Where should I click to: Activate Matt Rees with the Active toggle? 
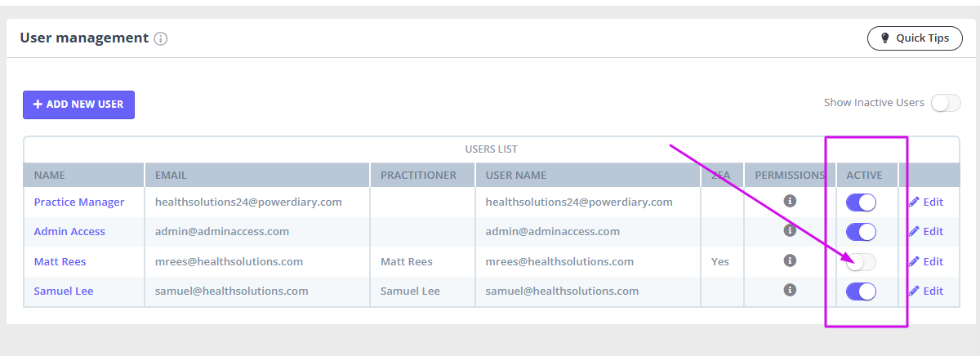(861, 262)
